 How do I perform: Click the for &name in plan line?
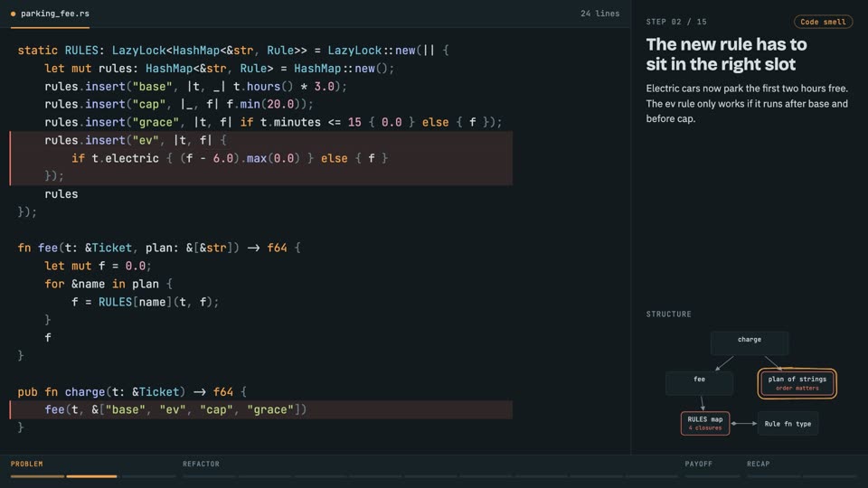coord(108,284)
